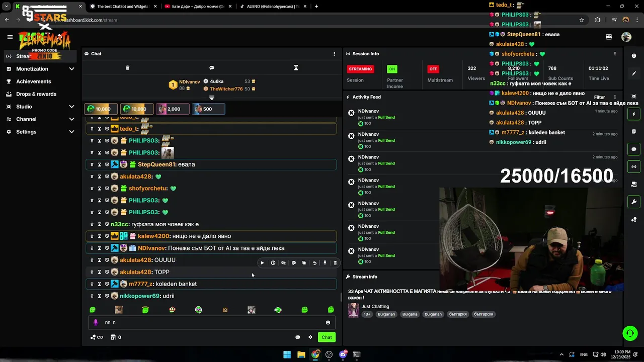The image size is (644, 362).
Task: Click the STREAMING session status badge
Action: (360, 69)
